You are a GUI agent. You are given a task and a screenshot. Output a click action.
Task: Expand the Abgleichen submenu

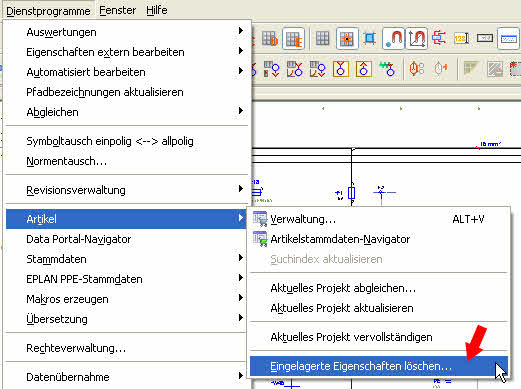pyautogui.click(x=127, y=112)
